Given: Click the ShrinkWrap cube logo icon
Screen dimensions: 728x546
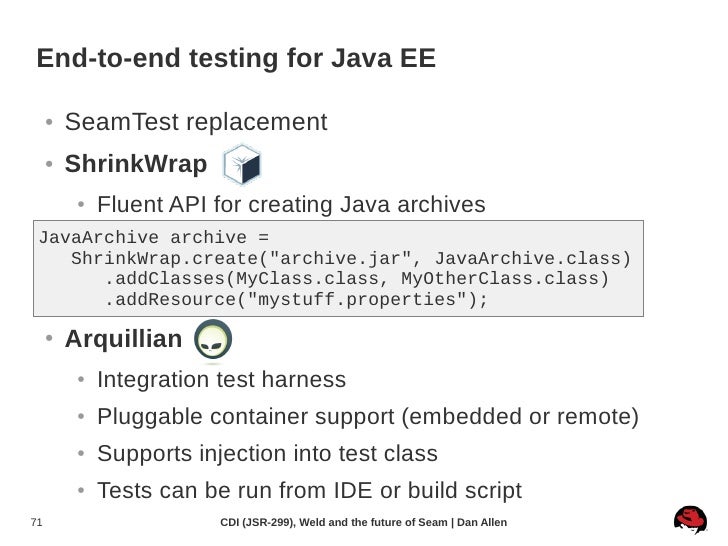Looking at the screenshot, I should (242, 165).
